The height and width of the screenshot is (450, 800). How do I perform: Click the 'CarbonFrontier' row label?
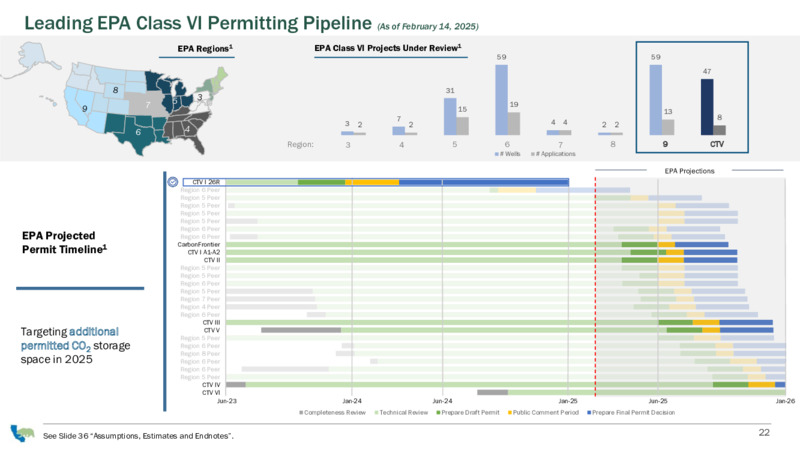(198, 244)
